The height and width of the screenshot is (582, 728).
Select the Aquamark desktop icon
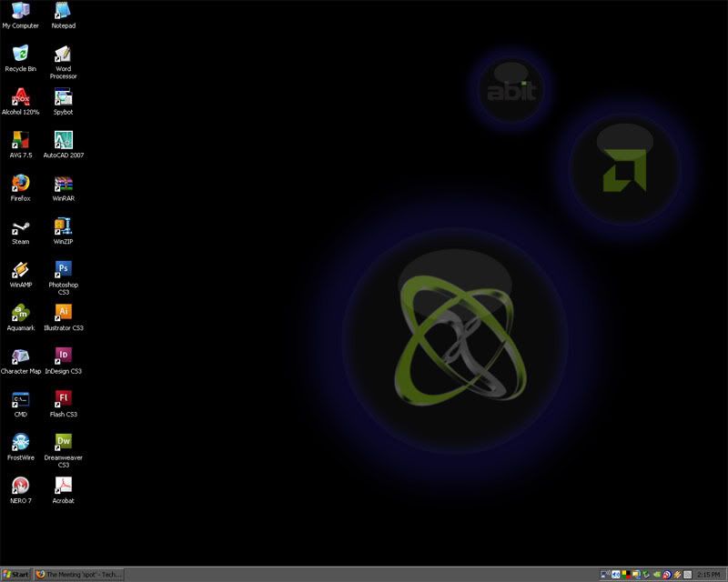click(20, 317)
